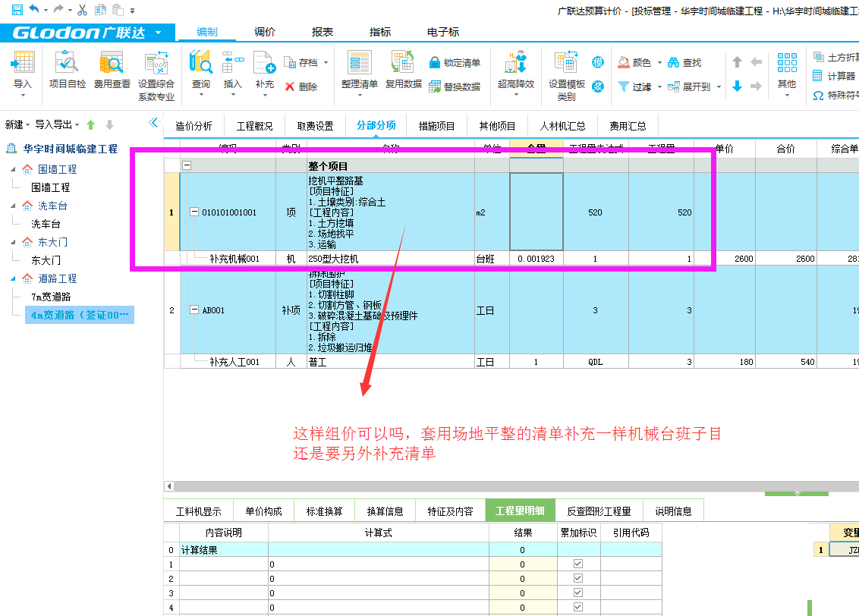The height and width of the screenshot is (616, 859).
Task: Collapse the 围墙工程 tree node
Action: pyautogui.click(x=13, y=169)
